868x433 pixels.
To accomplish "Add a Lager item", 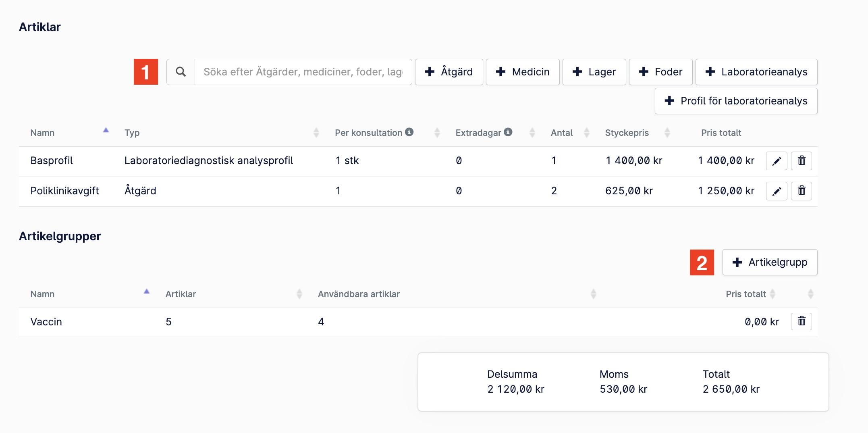I will 594,72.
